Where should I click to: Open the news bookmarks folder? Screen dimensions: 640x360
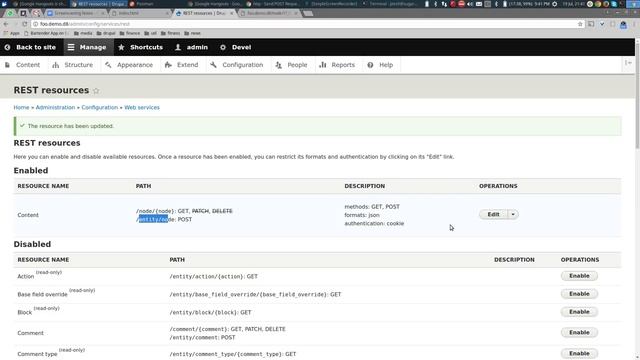click(192, 33)
